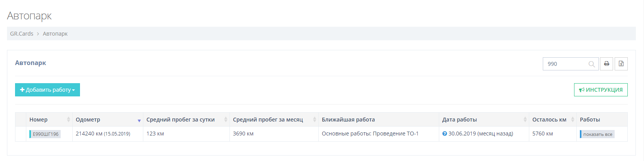Print the fleet table using the printer icon
The image size is (644, 161).
607,64
